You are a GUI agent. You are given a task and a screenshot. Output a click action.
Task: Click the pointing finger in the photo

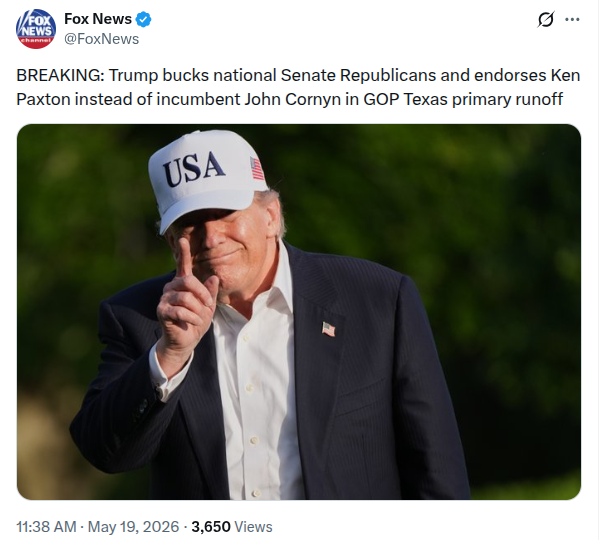point(185,256)
